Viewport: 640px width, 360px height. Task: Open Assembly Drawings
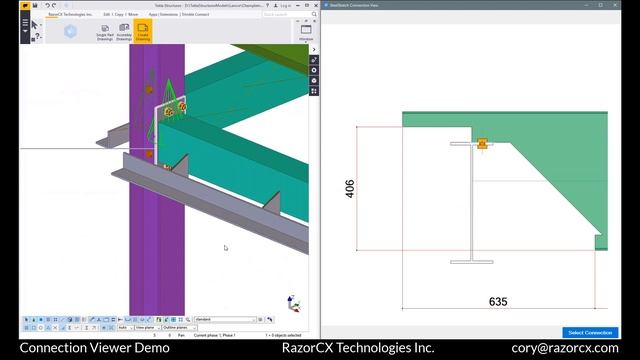pos(124,32)
